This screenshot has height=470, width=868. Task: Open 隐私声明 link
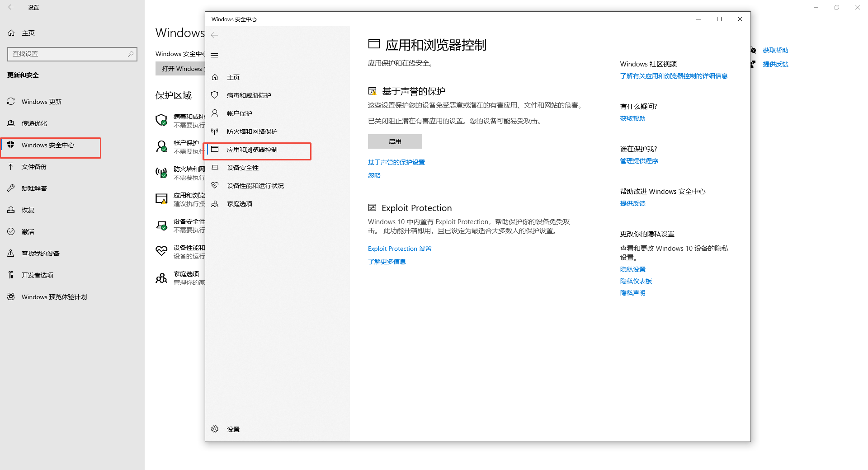point(633,293)
